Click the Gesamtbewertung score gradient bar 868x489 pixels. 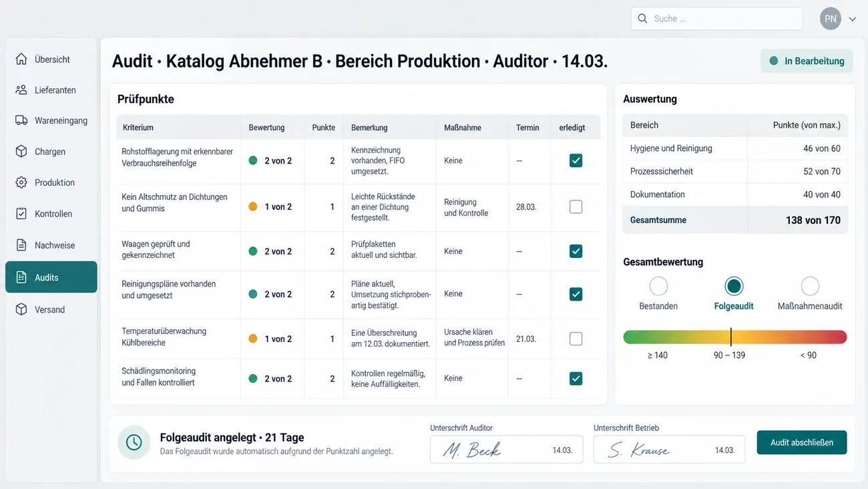click(735, 337)
